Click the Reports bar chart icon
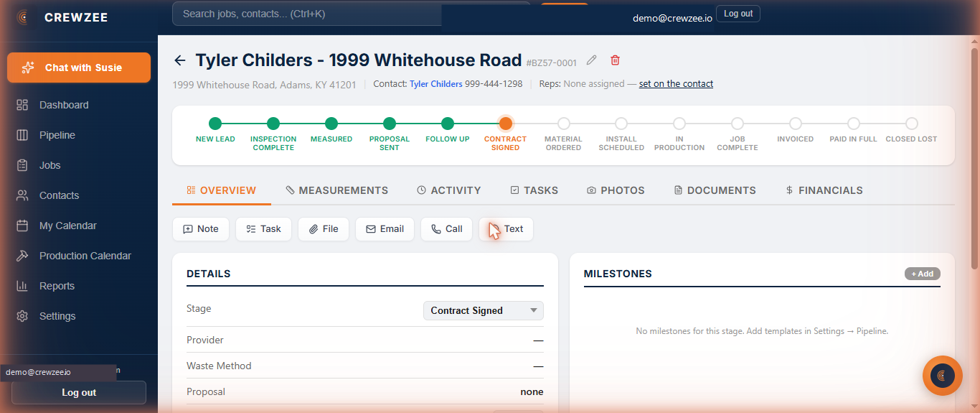The width and height of the screenshot is (980, 413). 22,286
